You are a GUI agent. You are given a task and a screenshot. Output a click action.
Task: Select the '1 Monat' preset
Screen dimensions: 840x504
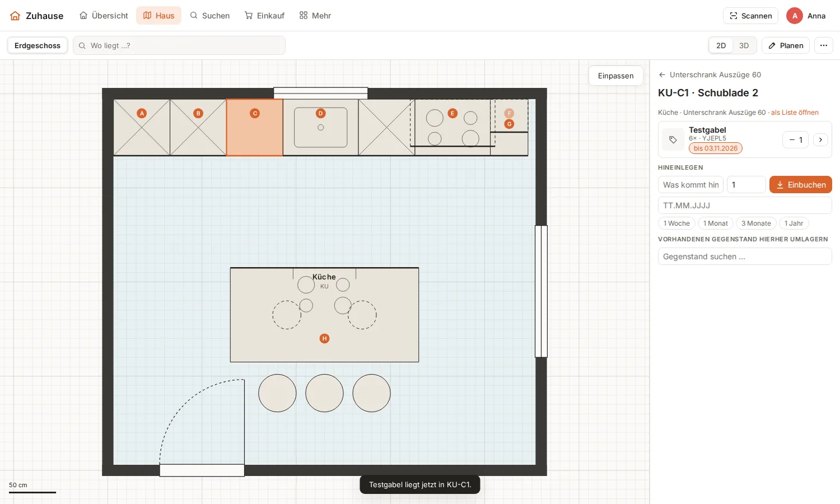716,223
